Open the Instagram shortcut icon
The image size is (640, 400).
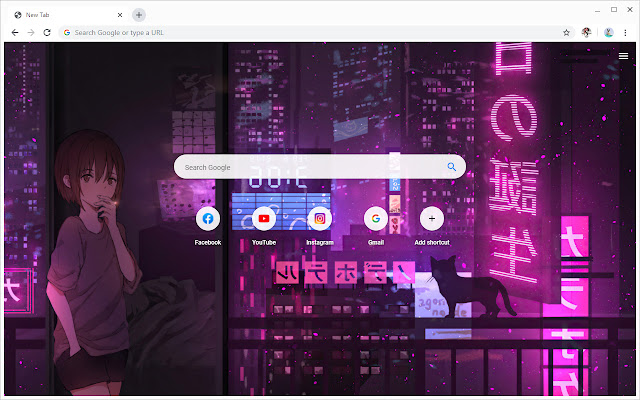320,218
